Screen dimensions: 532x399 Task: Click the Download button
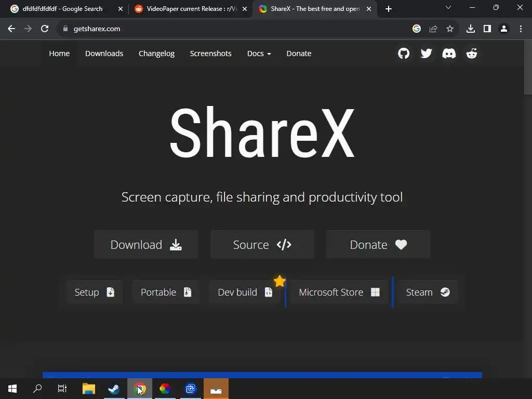click(x=146, y=245)
